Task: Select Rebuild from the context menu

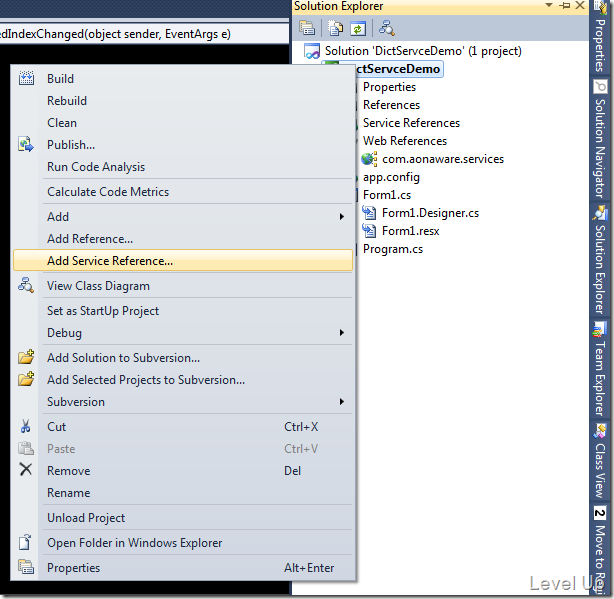Action: point(183,101)
